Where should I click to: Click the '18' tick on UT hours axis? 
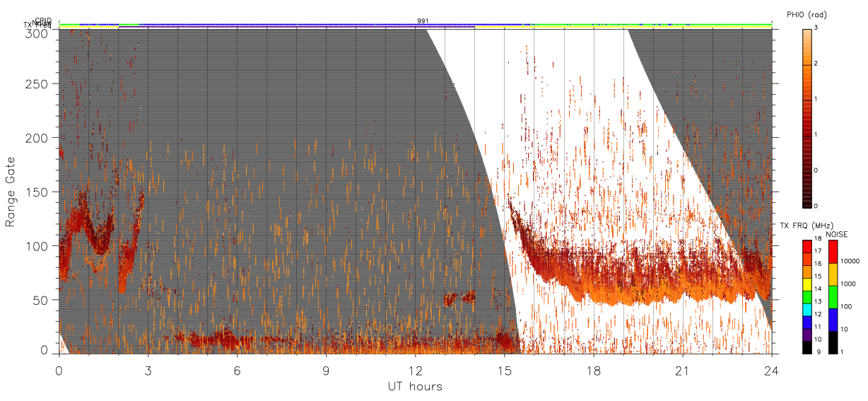click(x=594, y=371)
